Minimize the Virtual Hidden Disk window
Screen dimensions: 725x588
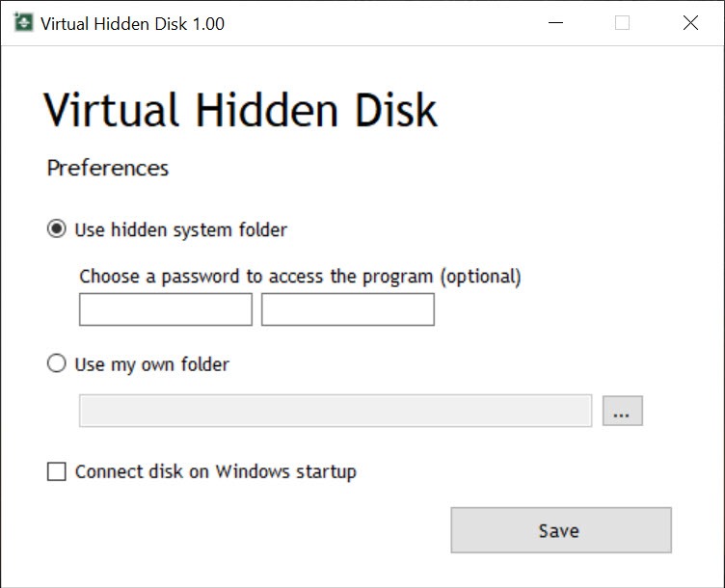click(555, 22)
